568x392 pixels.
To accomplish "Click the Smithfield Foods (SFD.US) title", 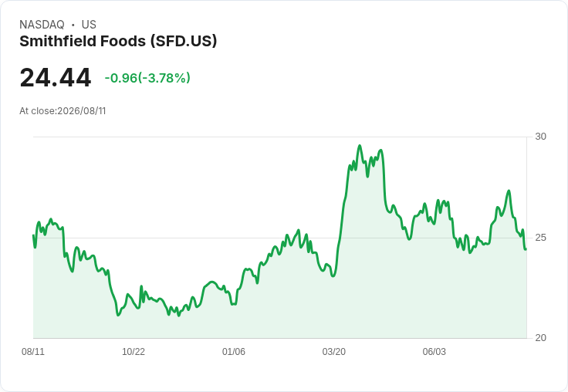I will (118, 42).
